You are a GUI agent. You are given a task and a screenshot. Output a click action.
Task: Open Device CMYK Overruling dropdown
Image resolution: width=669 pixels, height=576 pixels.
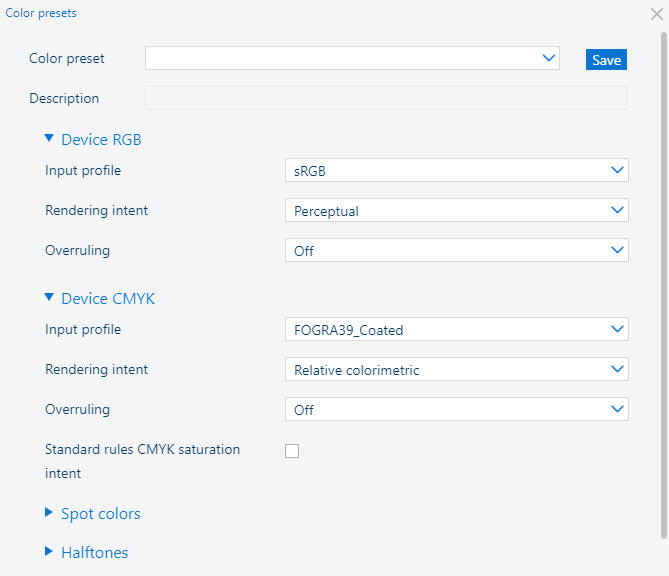coord(456,410)
